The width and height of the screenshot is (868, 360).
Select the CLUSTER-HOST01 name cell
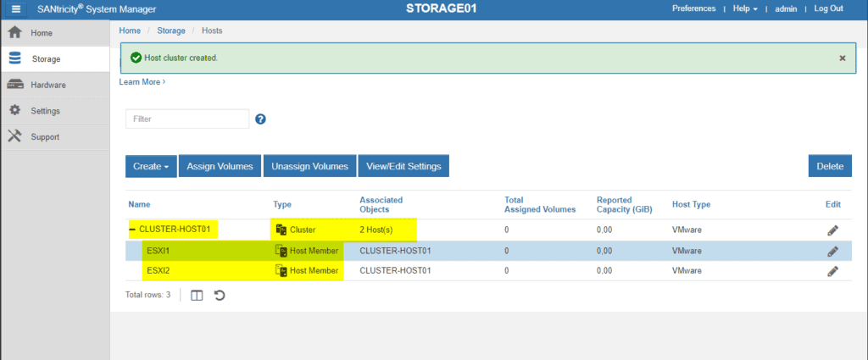point(175,230)
